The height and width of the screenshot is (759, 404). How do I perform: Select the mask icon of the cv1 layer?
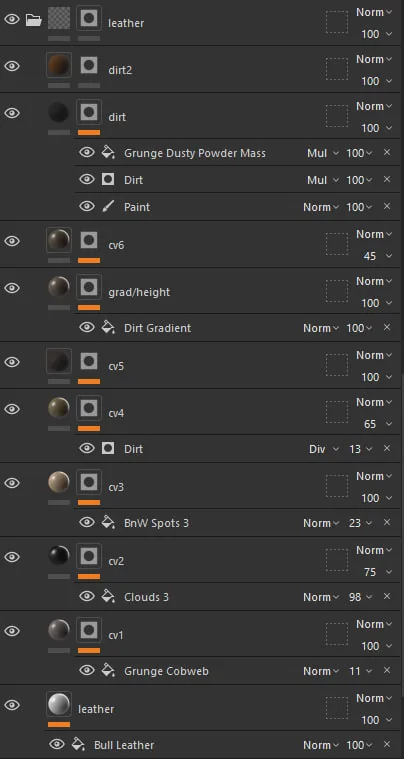89,630
